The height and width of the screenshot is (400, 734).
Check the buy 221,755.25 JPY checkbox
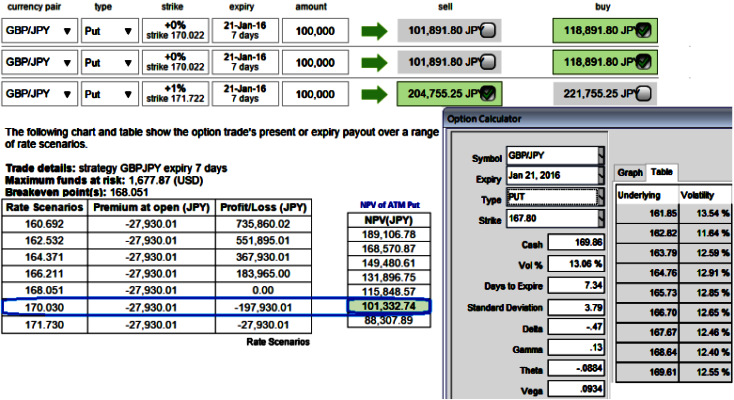click(x=644, y=94)
